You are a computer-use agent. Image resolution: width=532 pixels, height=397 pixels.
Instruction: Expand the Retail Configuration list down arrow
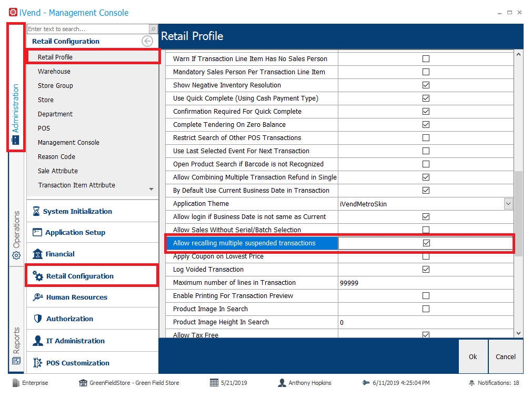click(x=152, y=189)
